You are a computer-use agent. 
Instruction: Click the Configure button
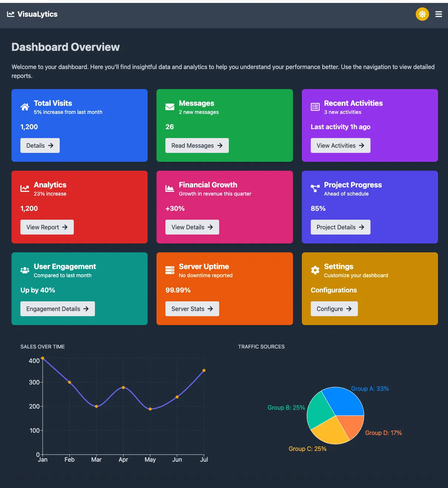(x=334, y=309)
